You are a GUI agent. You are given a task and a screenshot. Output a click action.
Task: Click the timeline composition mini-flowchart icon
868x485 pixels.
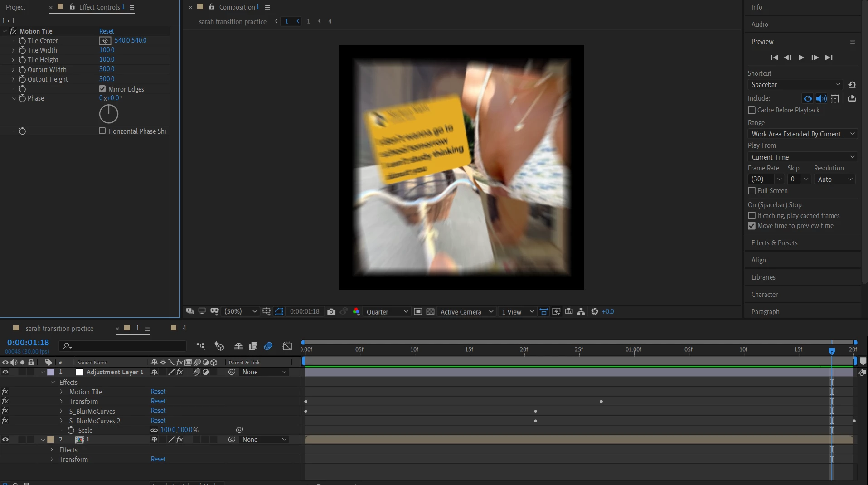coord(200,346)
